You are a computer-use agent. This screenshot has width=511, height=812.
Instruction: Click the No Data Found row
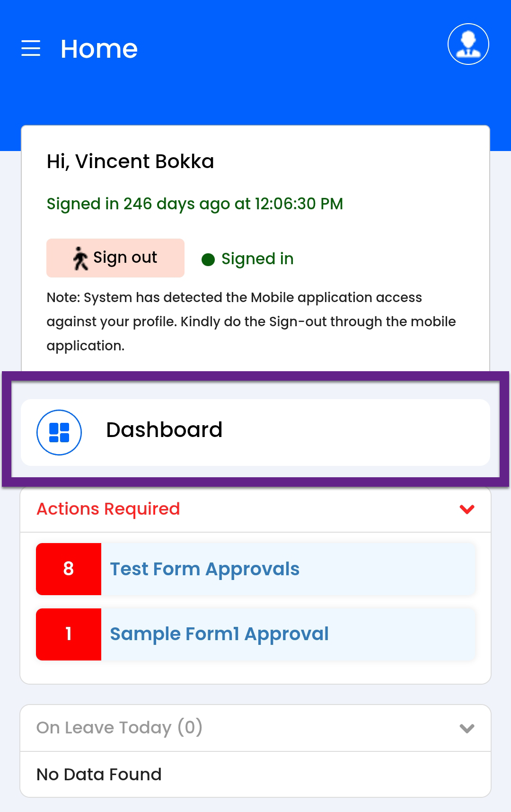(99, 775)
